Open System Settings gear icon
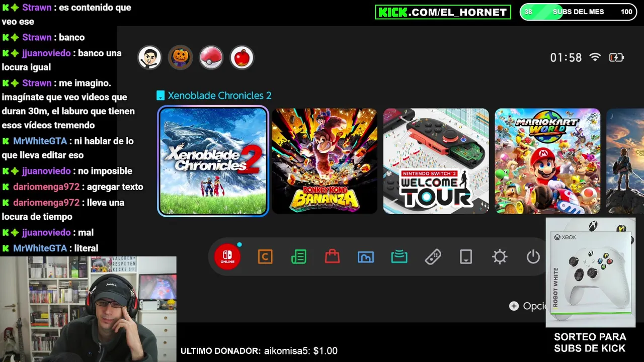The width and height of the screenshot is (644, 362). click(500, 257)
